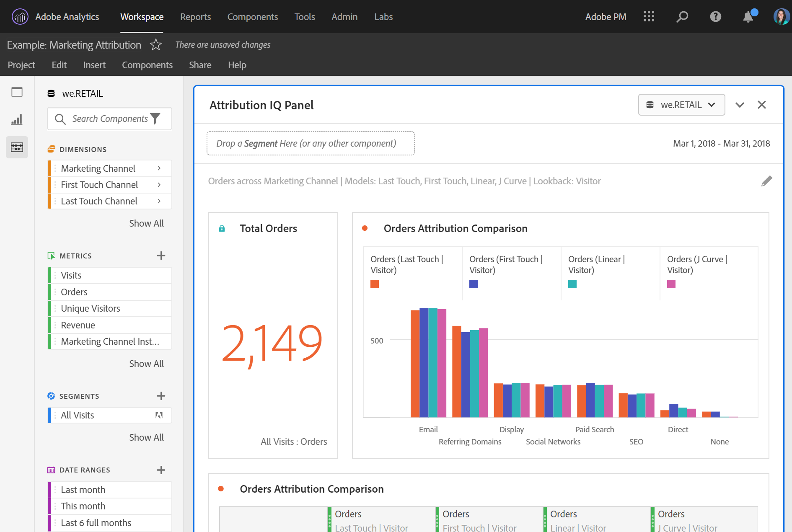The height and width of the screenshot is (532, 792).
Task: Open notifications from the bell icon
Action: coord(748,17)
